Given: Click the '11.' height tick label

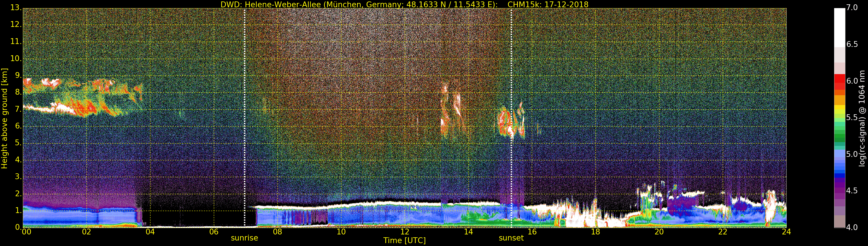Looking at the screenshot, I should tap(16, 41).
